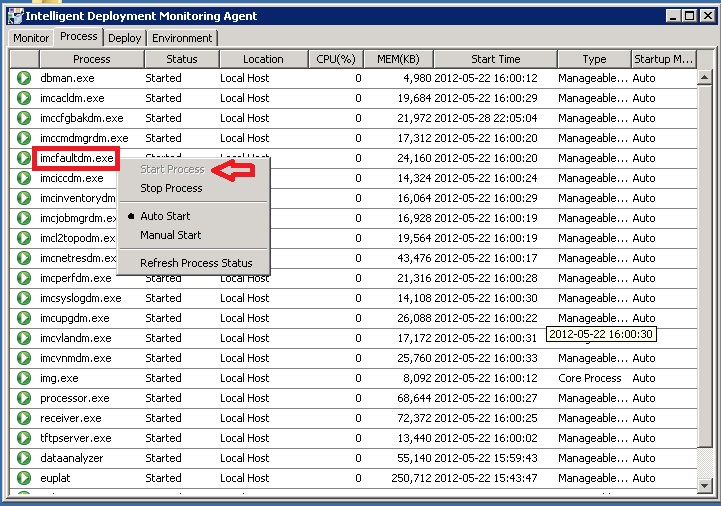Viewport: 721px width, 506px height.
Task: Click the Start Time column header
Action: click(495, 59)
